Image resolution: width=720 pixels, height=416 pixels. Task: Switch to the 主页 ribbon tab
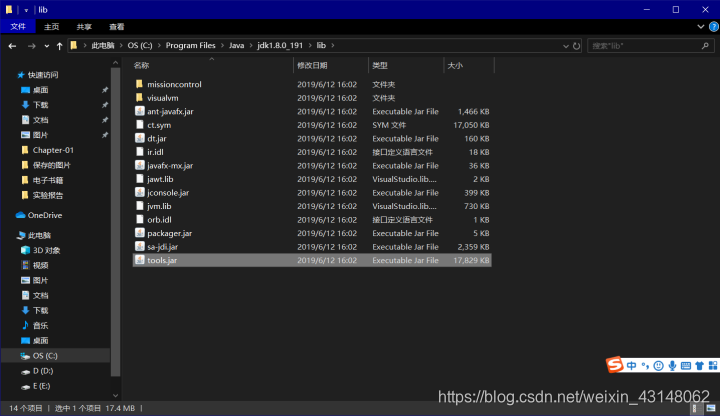click(x=51, y=27)
